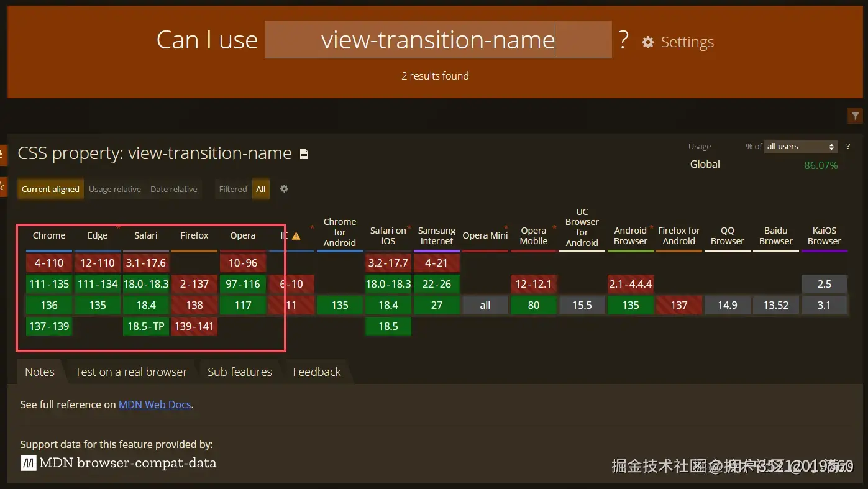Click the CSS property: view-transition-name heading
This screenshot has width=868, height=489.
coord(155,153)
